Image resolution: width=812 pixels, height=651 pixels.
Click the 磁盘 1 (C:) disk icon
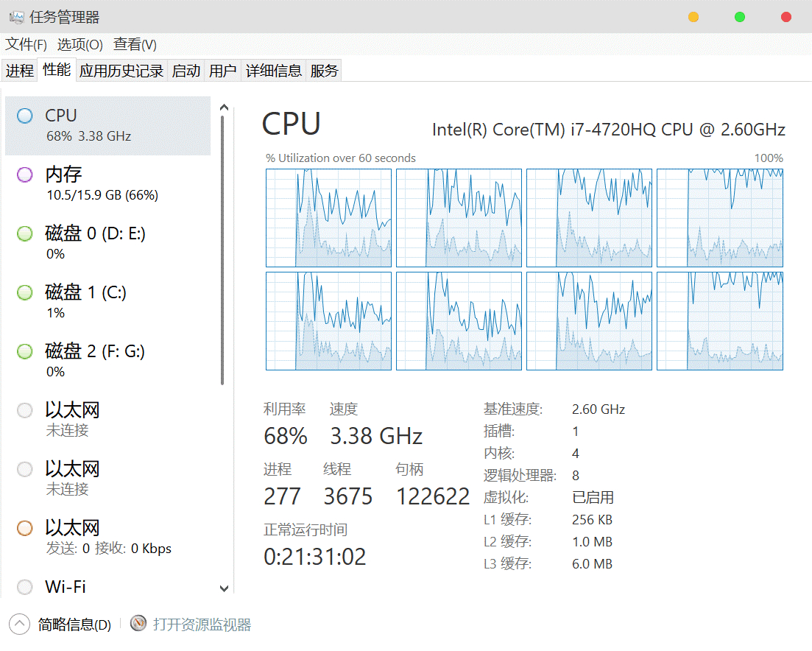tap(25, 292)
